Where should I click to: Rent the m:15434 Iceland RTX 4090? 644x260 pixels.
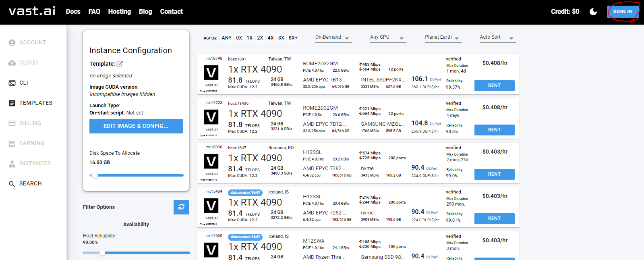point(495,218)
